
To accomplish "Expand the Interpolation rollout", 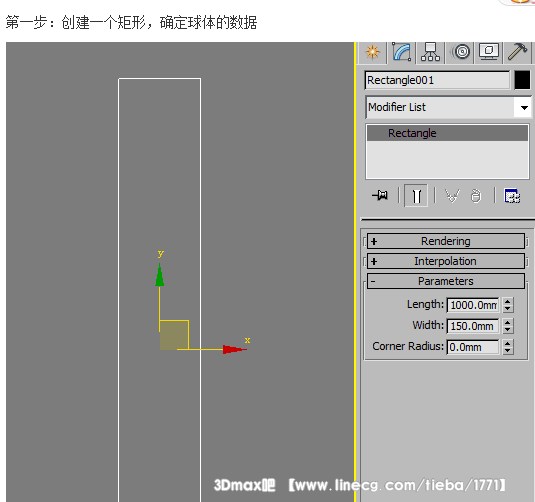I will [x=446, y=261].
